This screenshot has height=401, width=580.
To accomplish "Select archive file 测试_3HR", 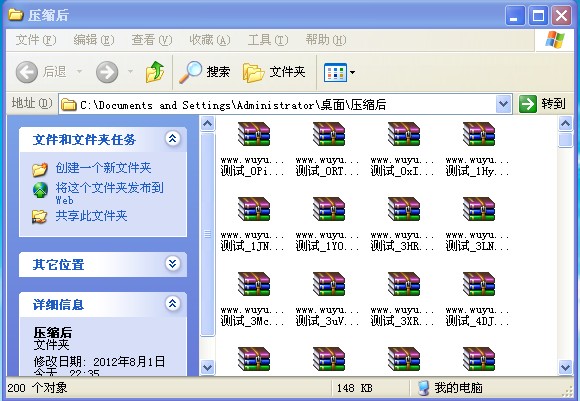I will tap(403, 224).
